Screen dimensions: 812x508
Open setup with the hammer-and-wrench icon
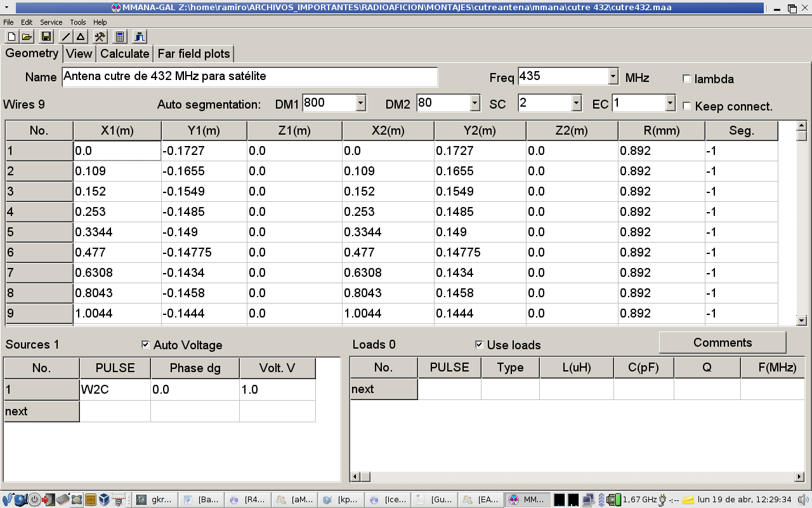coord(100,37)
